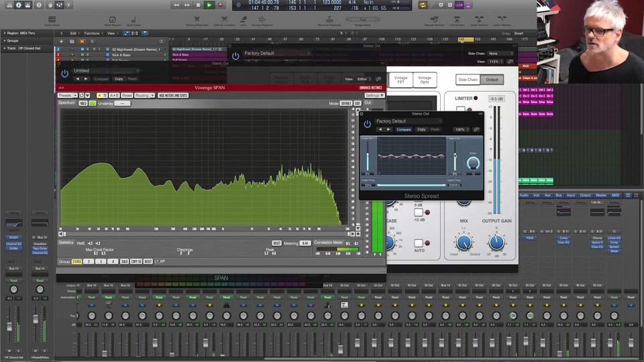Viewport: 644px width, 362px height.
Task: Click Hide Meters and Stats button
Action: [173, 95]
